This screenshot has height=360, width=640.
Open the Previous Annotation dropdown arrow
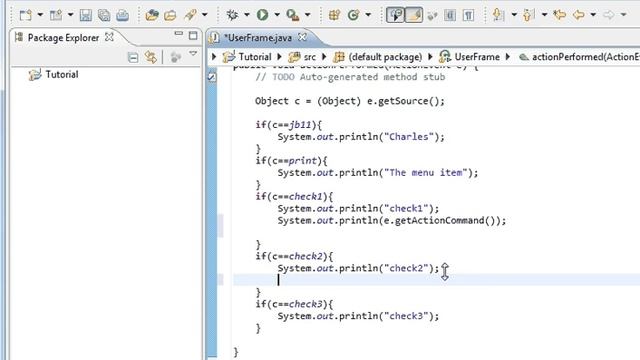click(x=544, y=15)
